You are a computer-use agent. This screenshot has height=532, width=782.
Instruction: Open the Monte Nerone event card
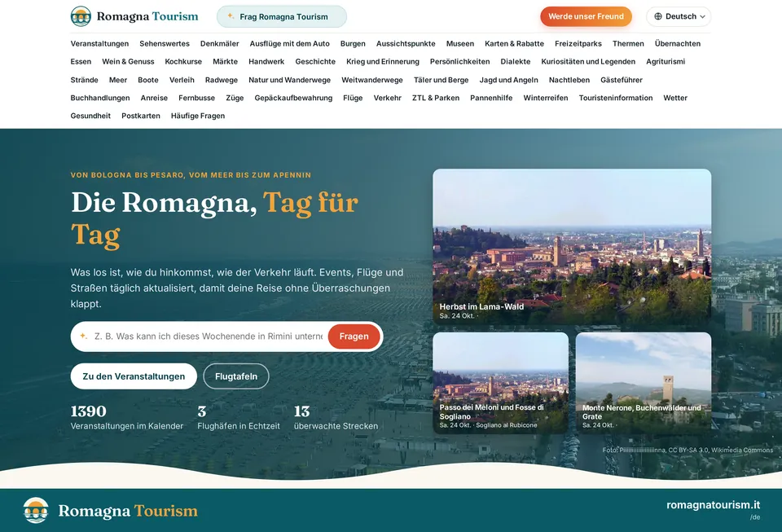[x=644, y=383]
